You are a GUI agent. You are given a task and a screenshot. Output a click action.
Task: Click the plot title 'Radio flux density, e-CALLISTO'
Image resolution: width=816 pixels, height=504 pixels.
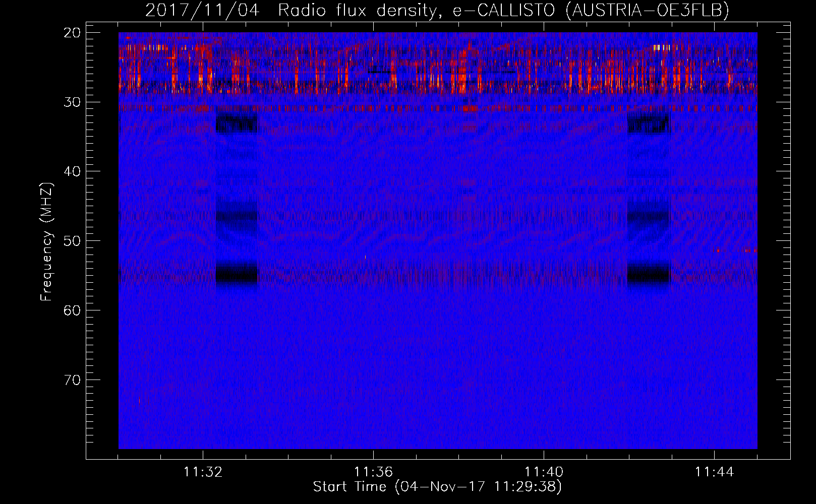point(417,10)
